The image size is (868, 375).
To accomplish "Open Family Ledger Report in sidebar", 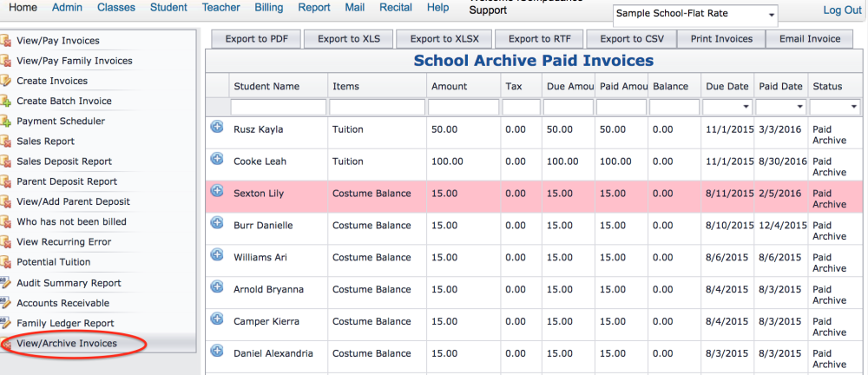I will click(65, 323).
